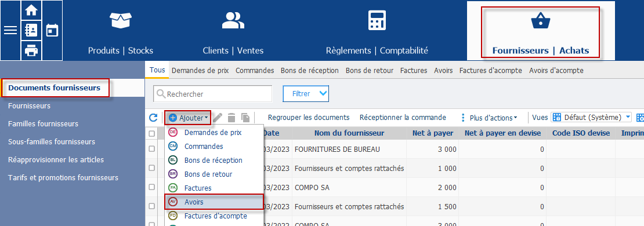Switch to the Bons de réception tab

coord(310,71)
